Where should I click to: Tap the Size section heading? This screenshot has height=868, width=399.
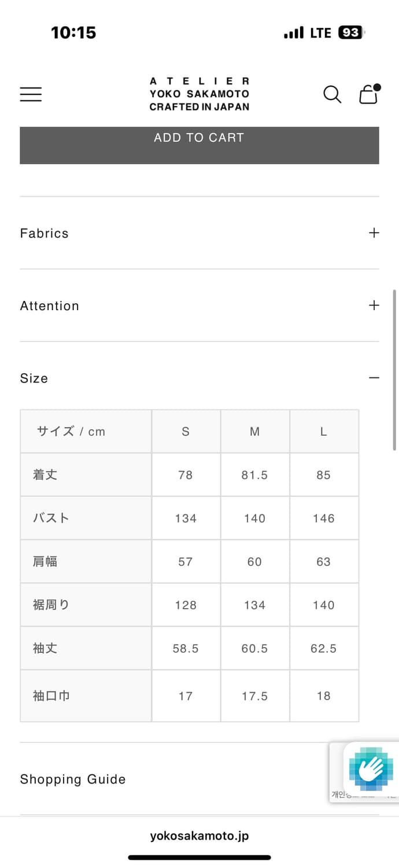tap(34, 378)
